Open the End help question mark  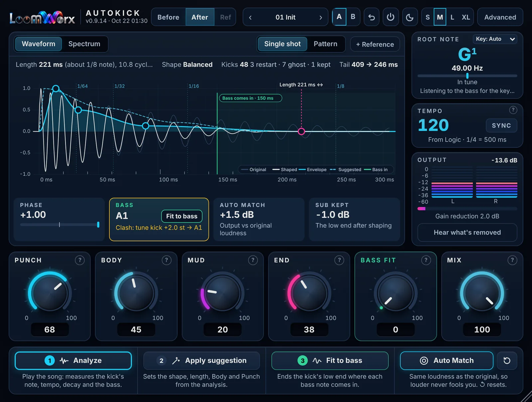339,260
